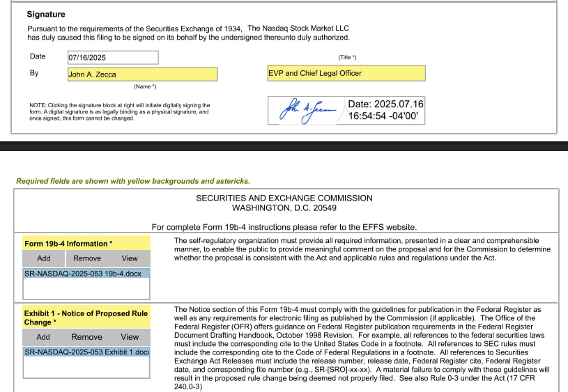The height and width of the screenshot is (392, 568).
Task: Click the SECURITIES AND EXCHANGE COMMISSION title
Action: click(x=284, y=198)
